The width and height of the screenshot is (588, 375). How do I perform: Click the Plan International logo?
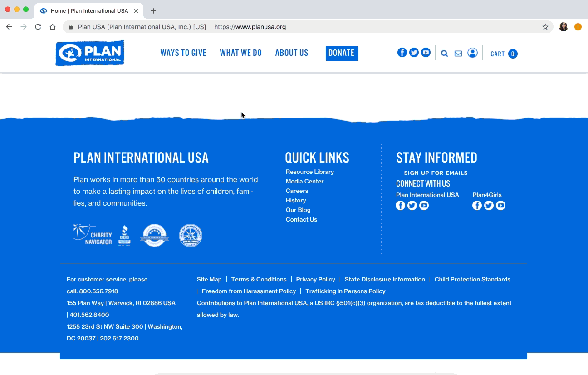tap(90, 53)
